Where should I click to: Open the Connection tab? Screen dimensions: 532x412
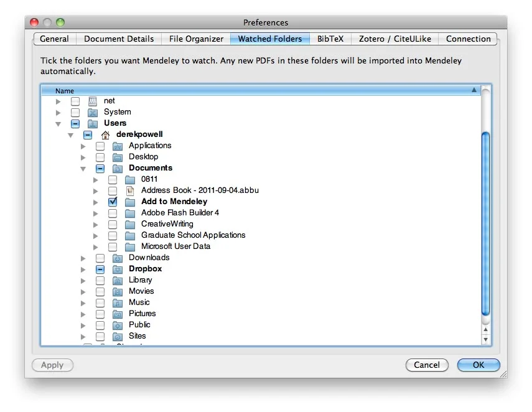468,39
